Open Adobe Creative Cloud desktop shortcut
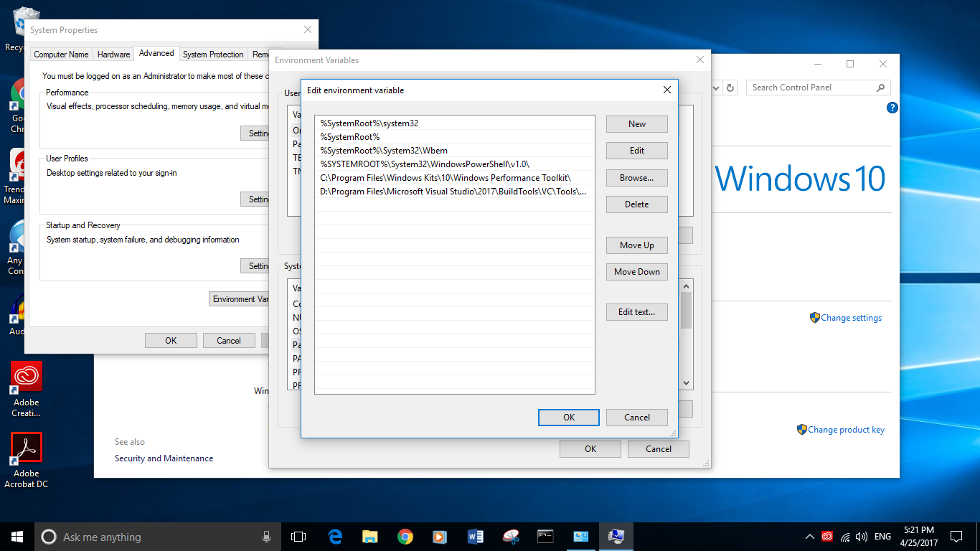The width and height of the screenshot is (980, 551). point(26,377)
